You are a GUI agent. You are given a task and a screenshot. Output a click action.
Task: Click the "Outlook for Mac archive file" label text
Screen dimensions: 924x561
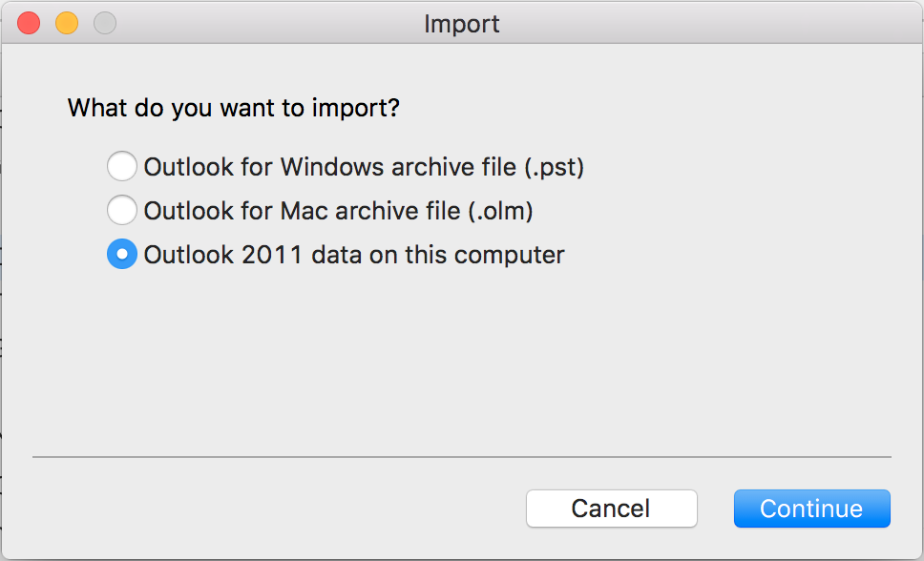pos(301,210)
